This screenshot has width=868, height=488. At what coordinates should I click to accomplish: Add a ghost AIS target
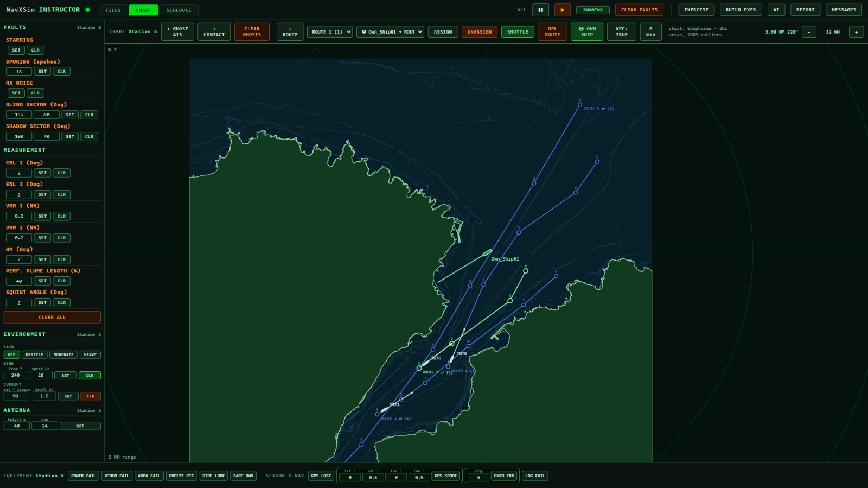[x=177, y=31]
